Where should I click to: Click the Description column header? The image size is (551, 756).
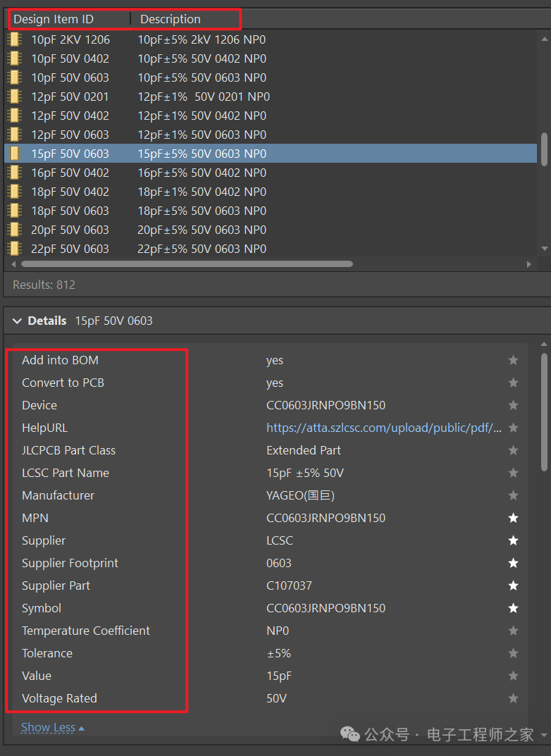170,19
